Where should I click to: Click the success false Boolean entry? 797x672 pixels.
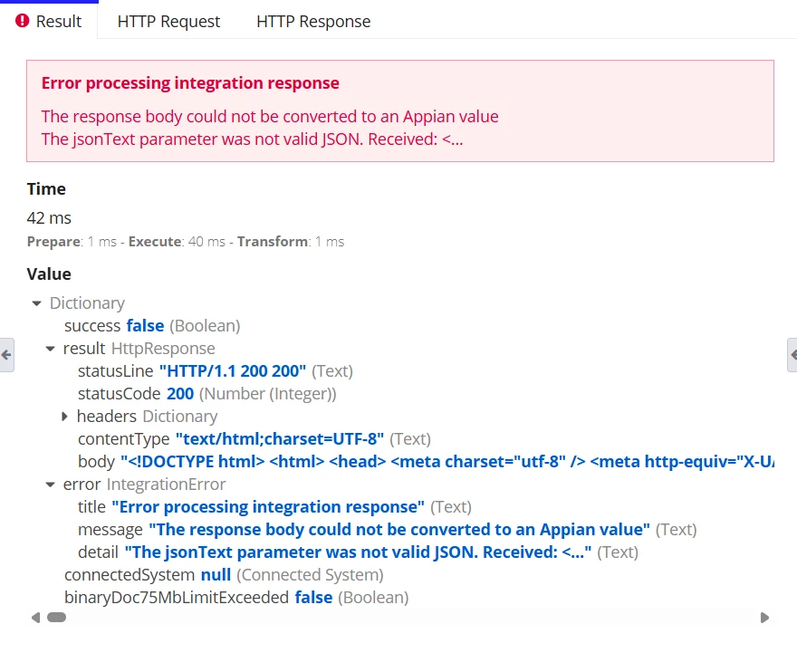(x=152, y=326)
